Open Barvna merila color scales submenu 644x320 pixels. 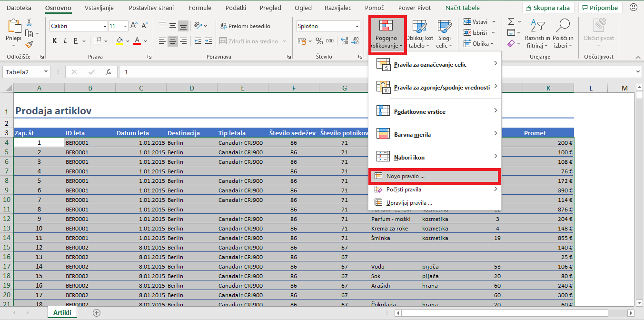(x=436, y=134)
